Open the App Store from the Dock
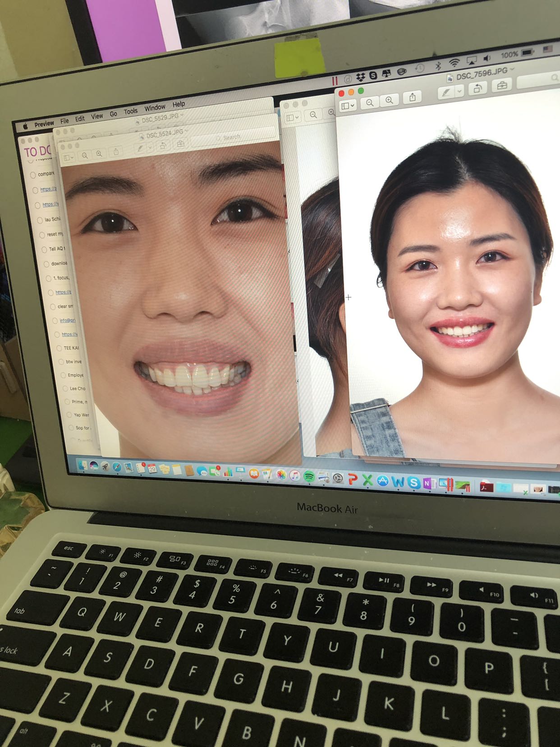This screenshot has width=560, height=747. pos(382,481)
